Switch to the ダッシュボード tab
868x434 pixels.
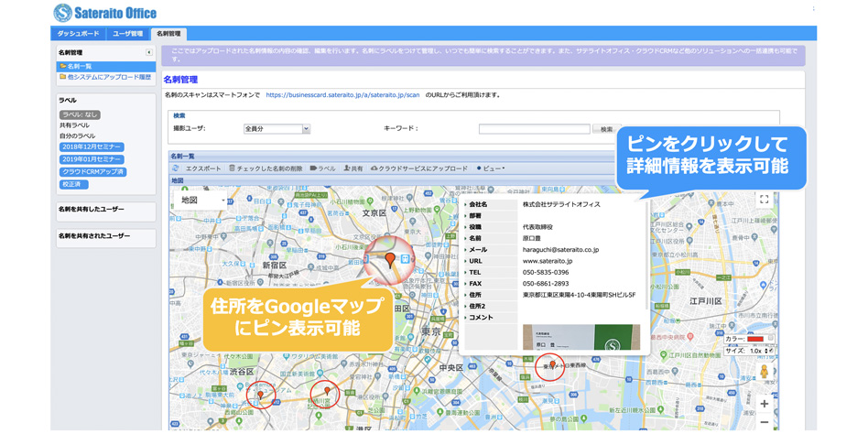pos(78,34)
